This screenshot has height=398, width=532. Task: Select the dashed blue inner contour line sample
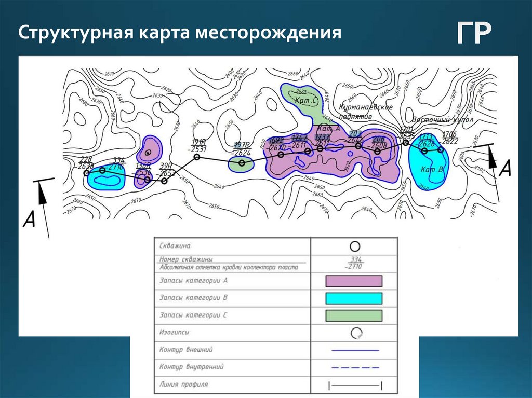pos(355,367)
